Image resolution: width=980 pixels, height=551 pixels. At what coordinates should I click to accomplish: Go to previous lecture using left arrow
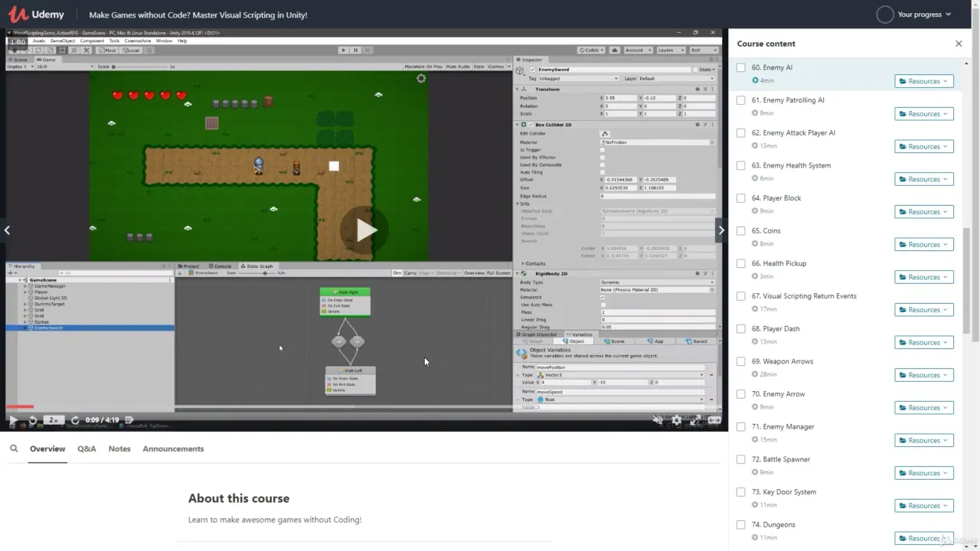tap(7, 230)
